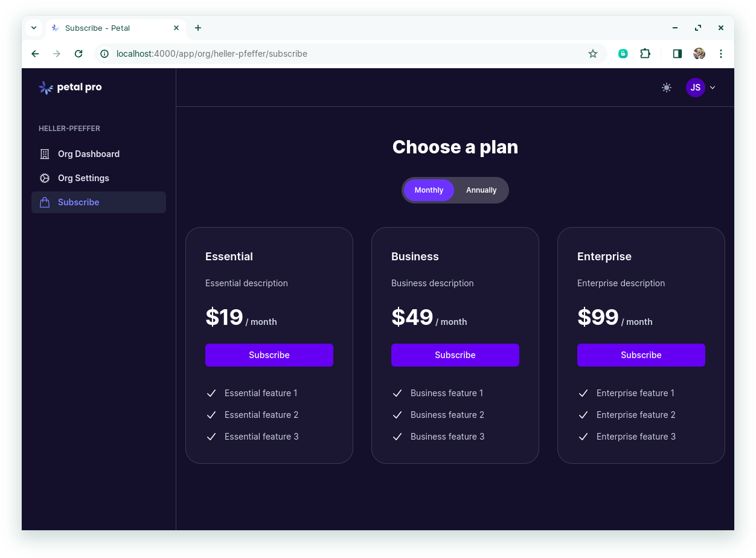756x558 pixels.
Task: Select Monthly billing option
Action: pyautogui.click(x=429, y=190)
